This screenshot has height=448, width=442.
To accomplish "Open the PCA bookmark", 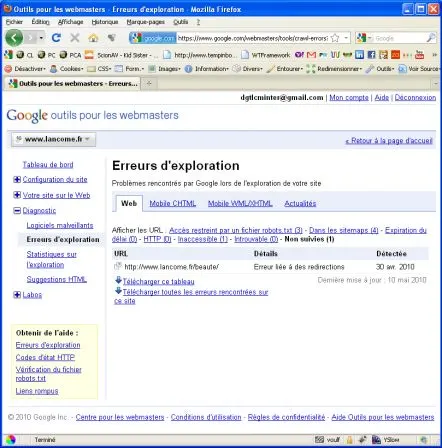I will tap(70, 55).
